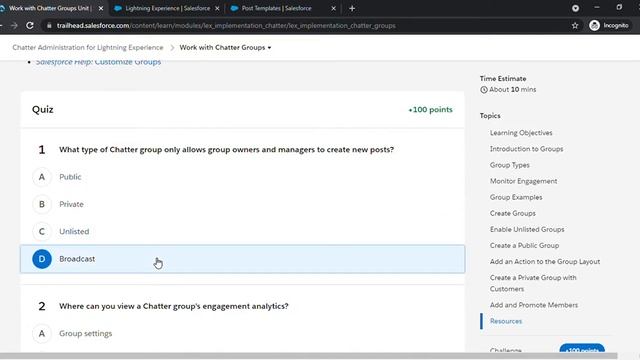Image resolution: width=640 pixels, height=360 pixels.
Task: Expand the Work with Chatter Groups unit dropdown
Action: (x=225, y=47)
